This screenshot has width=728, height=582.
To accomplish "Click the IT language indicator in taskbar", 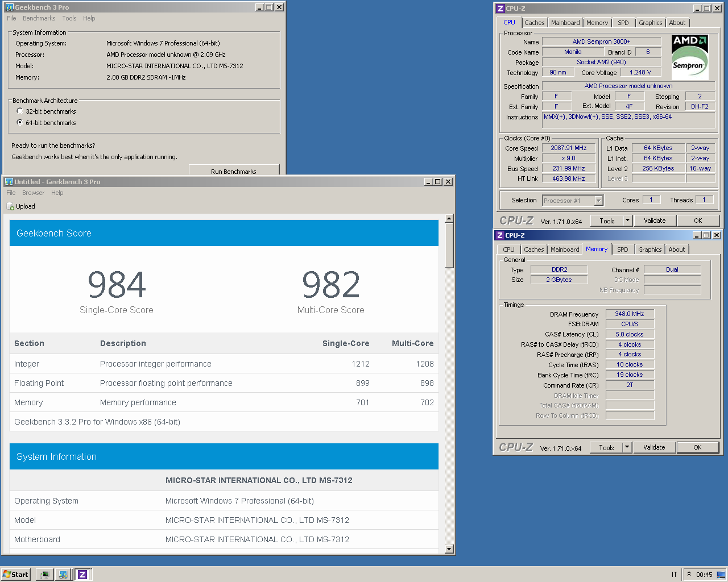I will pos(674,575).
